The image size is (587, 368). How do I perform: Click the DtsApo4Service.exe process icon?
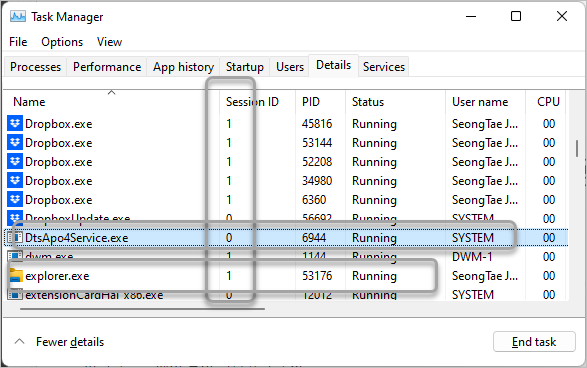click(15, 238)
